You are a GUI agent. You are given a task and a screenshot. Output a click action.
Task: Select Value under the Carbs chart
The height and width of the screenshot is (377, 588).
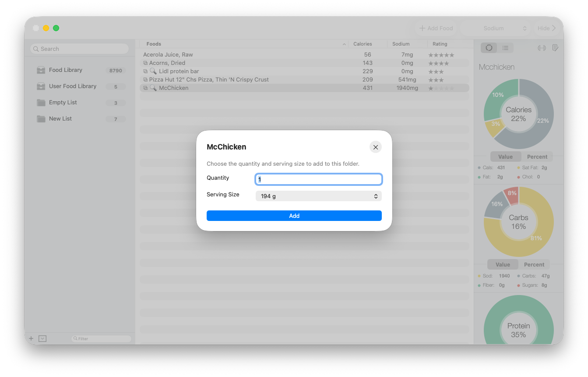503,265
